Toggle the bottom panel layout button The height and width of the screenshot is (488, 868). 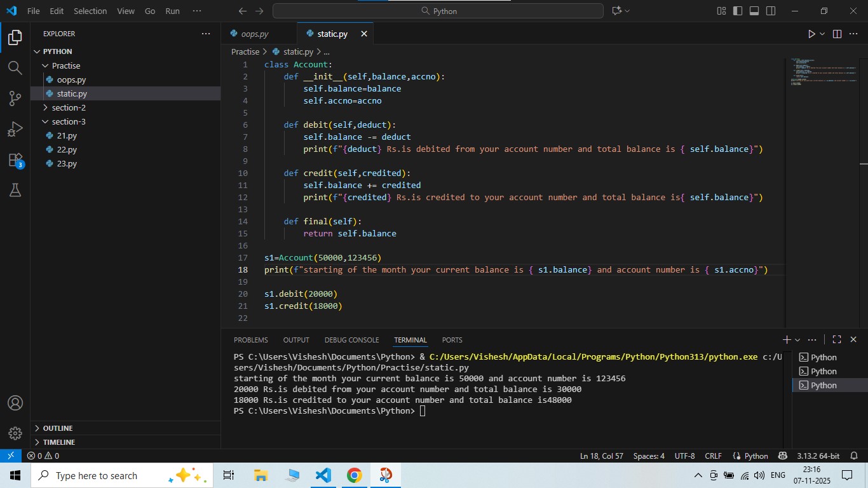[754, 11]
